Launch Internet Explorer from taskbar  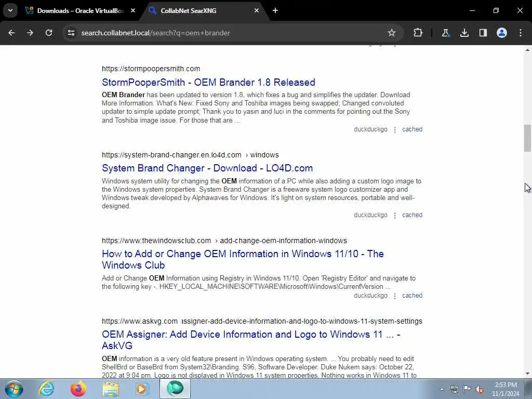[x=46, y=389]
